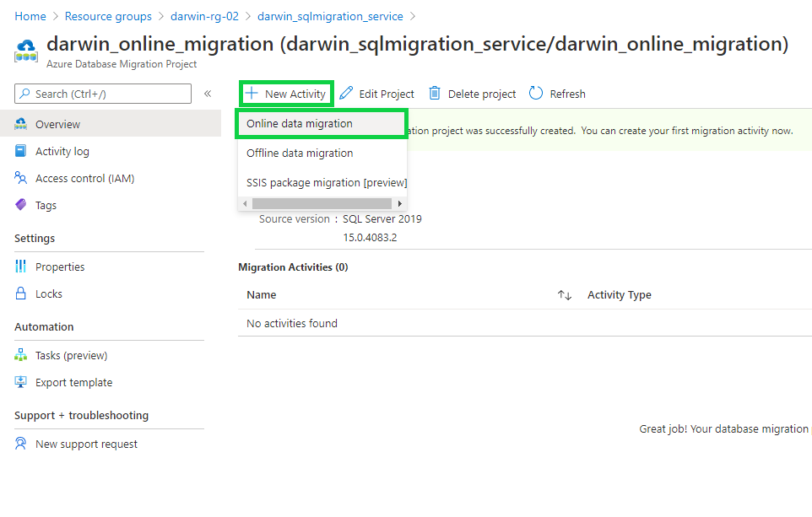Click the Locks padlock icon

tap(21, 294)
